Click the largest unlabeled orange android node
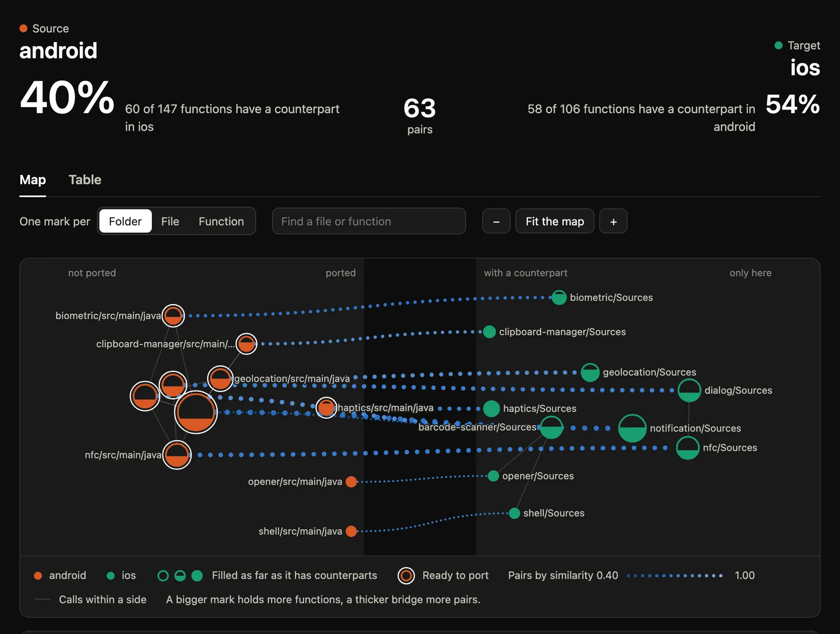The width and height of the screenshot is (840, 634). pos(196,413)
